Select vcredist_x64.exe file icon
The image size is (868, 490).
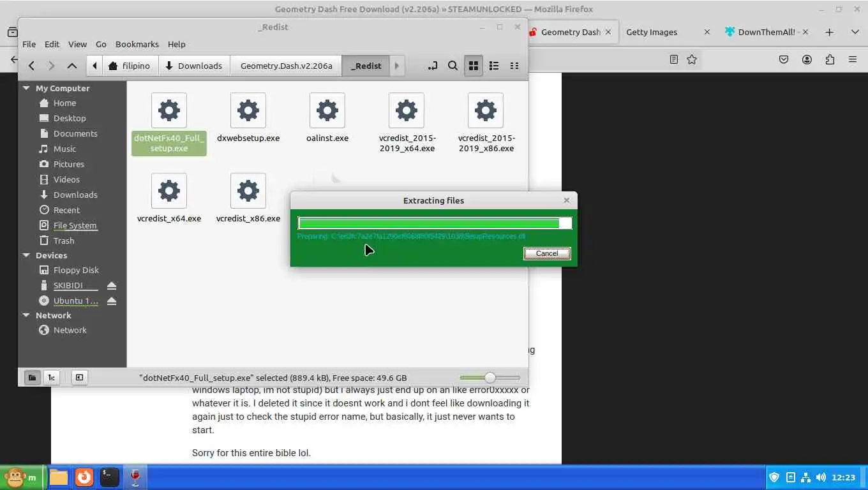[169, 191]
